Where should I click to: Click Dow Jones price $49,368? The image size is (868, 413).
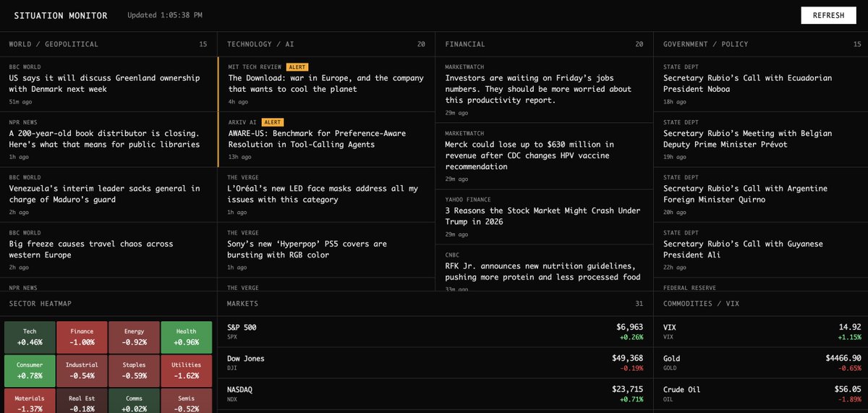click(627, 358)
